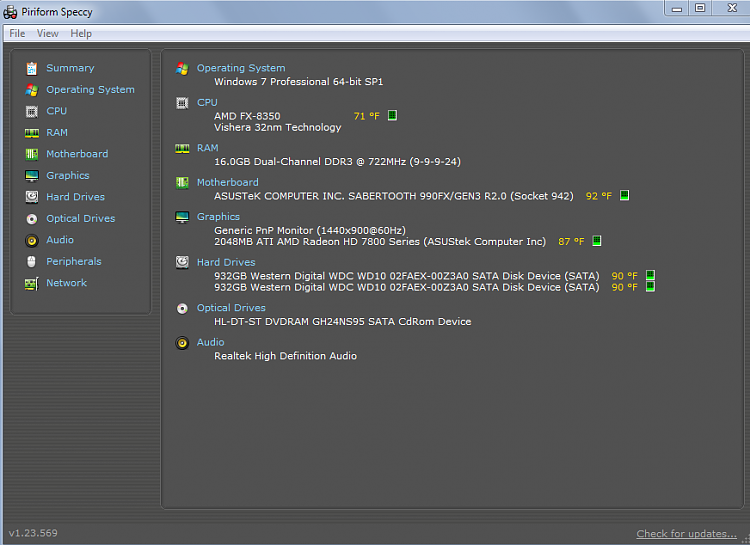Click the green temperature indicator next to graphics 87 °F
Viewport: 750px width, 545px height.
(596, 241)
